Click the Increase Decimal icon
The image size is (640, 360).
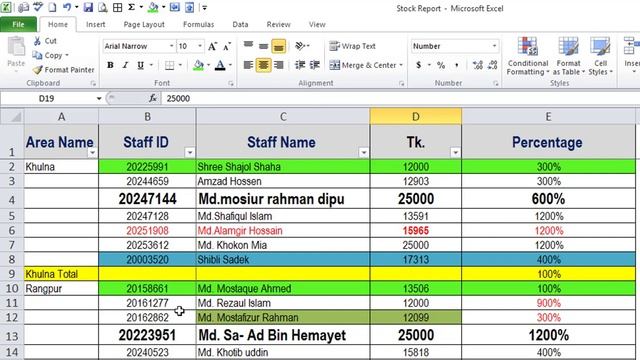point(478,65)
